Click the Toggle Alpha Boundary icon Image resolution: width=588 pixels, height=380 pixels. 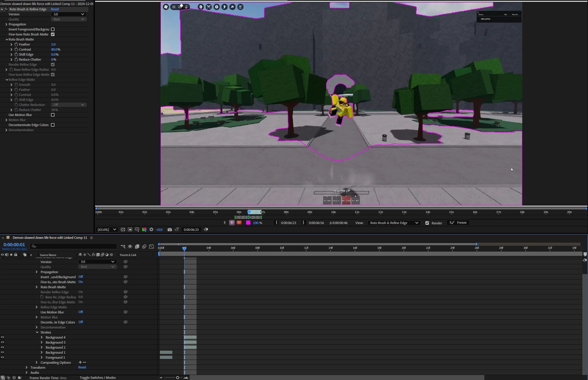pyautogui.click(x=232, y=223)
